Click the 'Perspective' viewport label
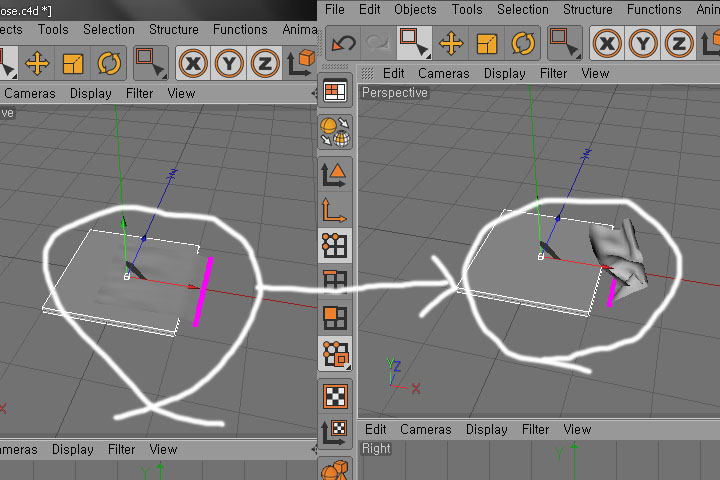Viewport: 720px width, 480px height. click(x=394, y=93)
